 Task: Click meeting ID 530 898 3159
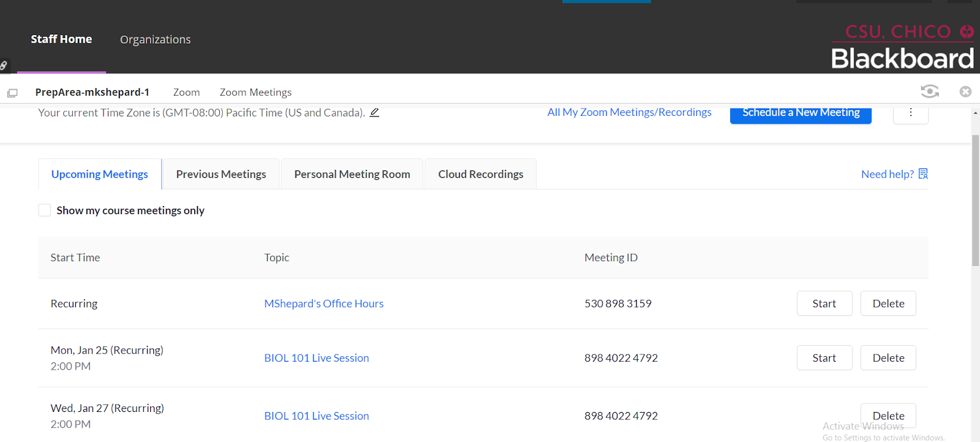coord(618,303)
